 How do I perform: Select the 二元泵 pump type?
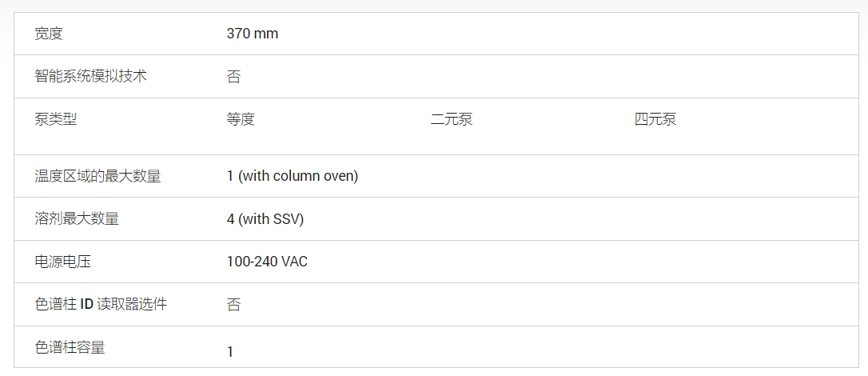click(x=452, y=119)
